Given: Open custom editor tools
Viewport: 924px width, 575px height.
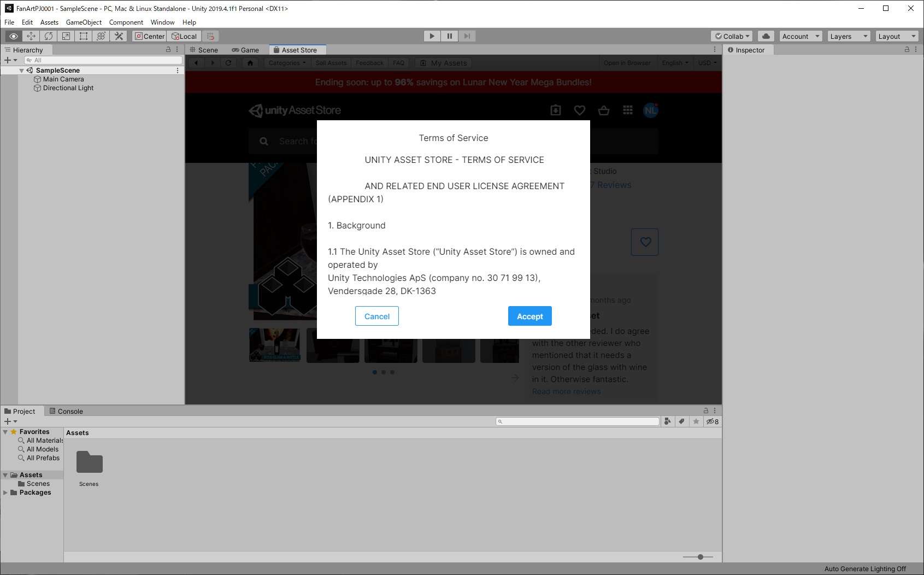Looking at the screenshot, I should (x=119, y=36).
